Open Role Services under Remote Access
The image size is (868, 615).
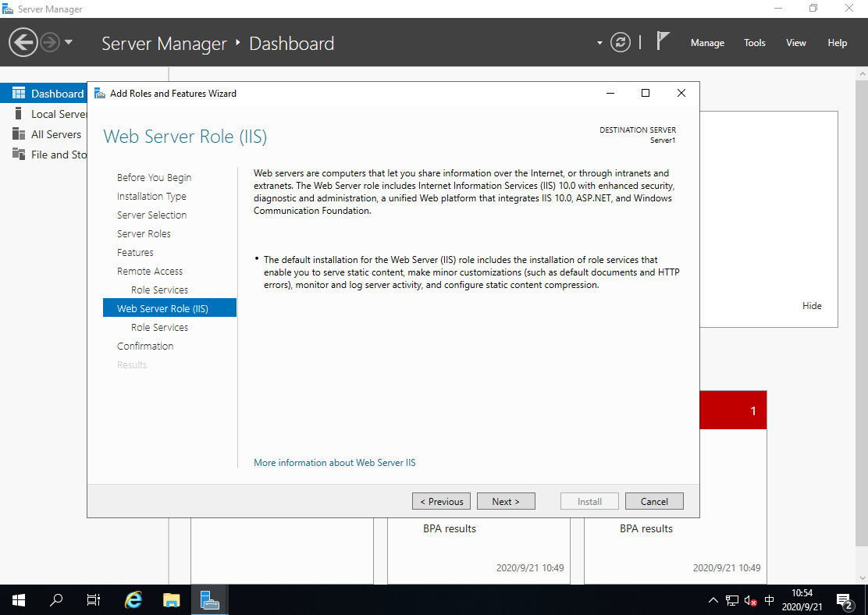coord(159,290)
